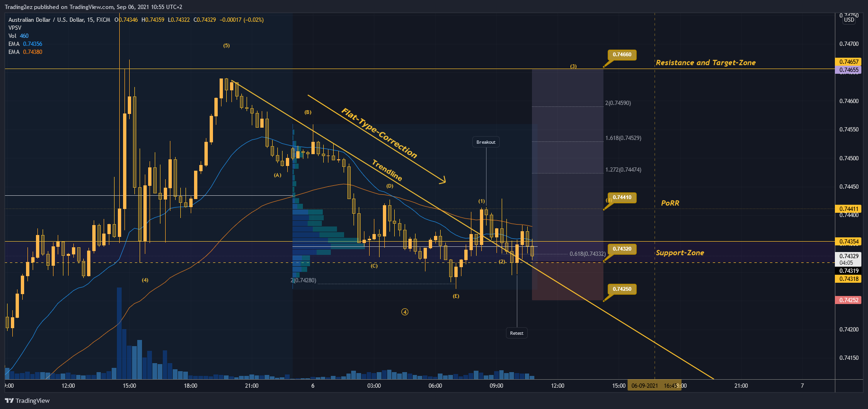
Task: Click the PoRR text annotation
Action: pyautogui.click(x=670, y=203)
